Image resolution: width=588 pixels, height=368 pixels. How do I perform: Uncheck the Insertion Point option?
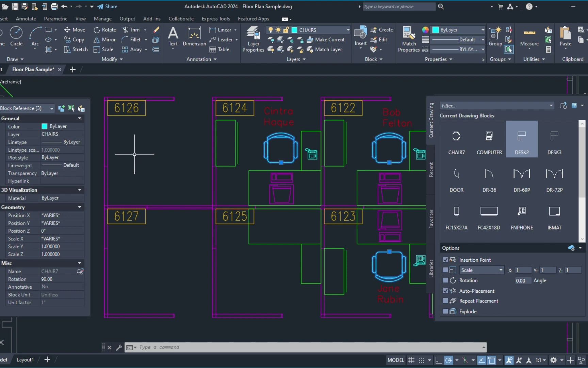pyautogui.click(x=445, y=260)
